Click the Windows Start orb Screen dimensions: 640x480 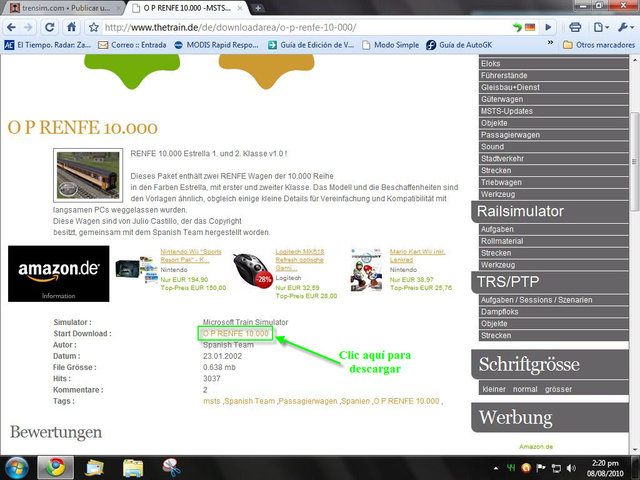17,467
